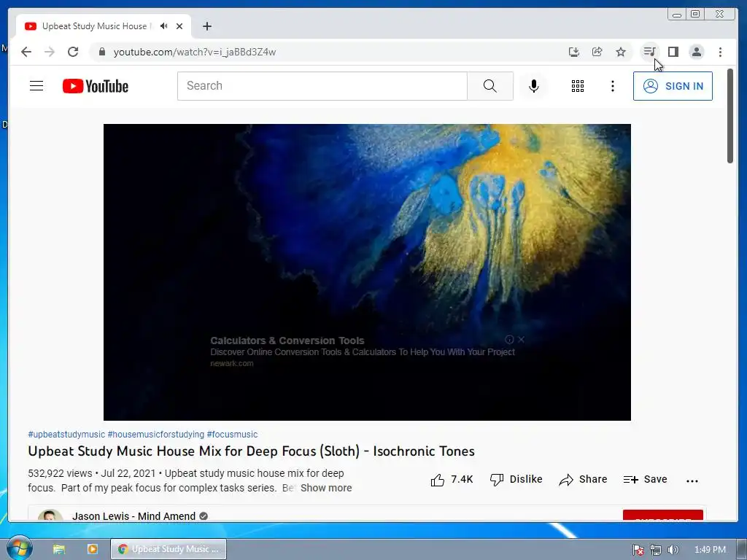Open the #focusmusic hashtag

(232, 435)
